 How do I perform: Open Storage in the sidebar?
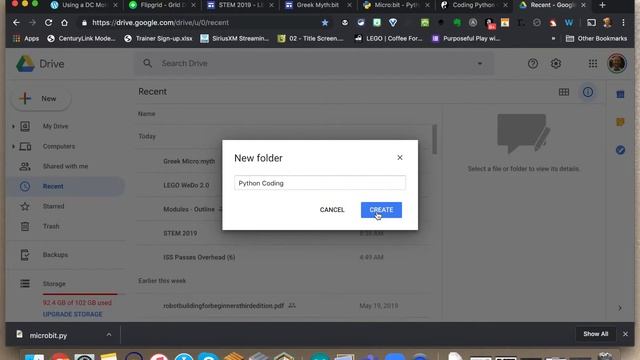click(x=54, y=284)
